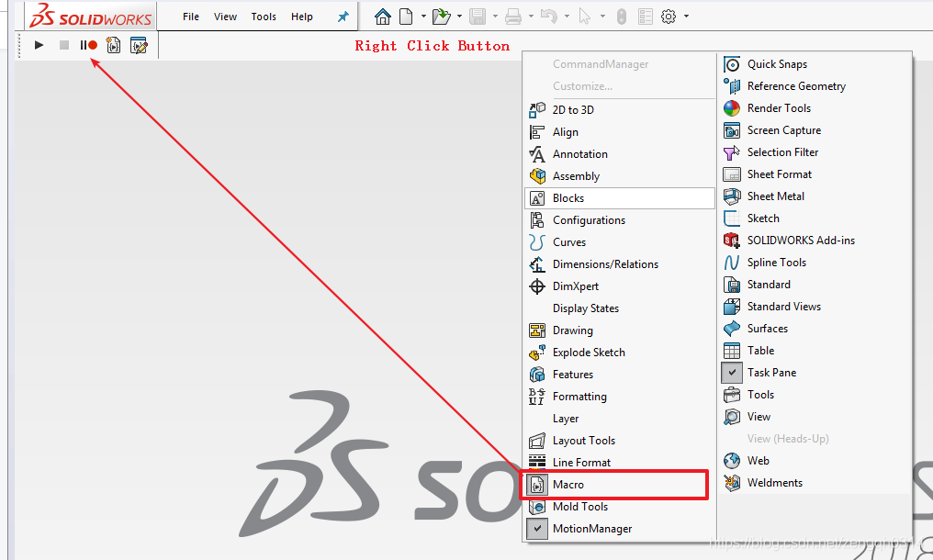Show the DimXpert toolbar
Viewport: 933px width, 560px height.
click(620, 286)
